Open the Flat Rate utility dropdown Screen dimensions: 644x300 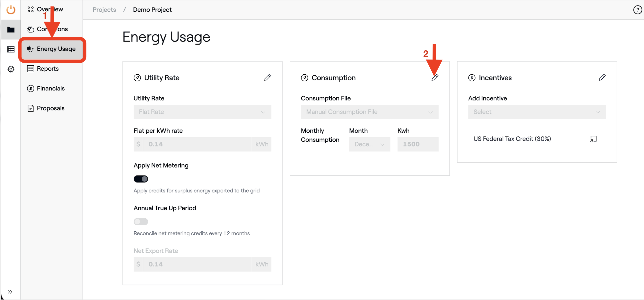click(x=202, y=112)
